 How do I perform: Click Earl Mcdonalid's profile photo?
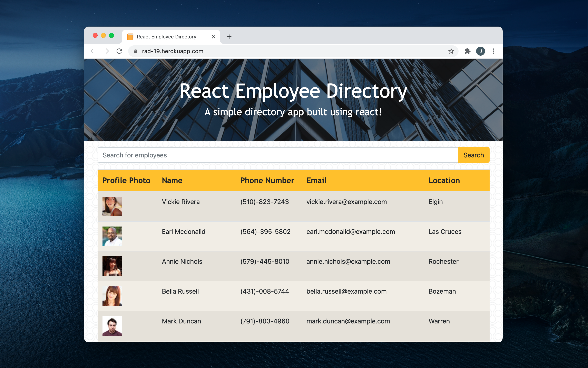(112, 236)
